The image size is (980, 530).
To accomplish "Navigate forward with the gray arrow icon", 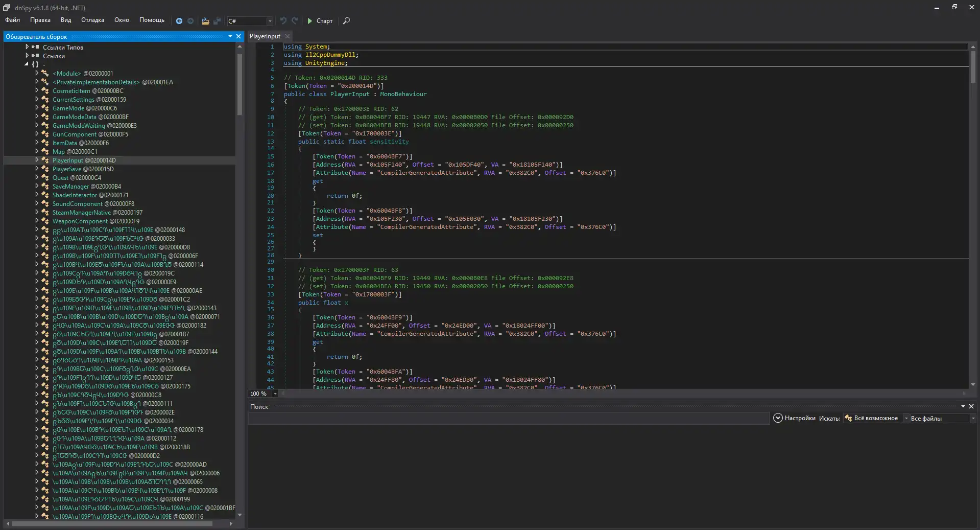I will pos(190,21).
